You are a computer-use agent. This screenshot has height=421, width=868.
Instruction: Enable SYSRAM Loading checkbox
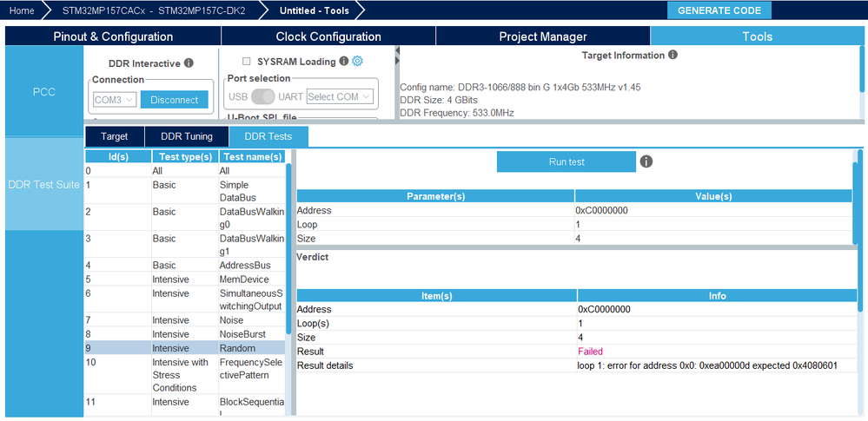point(247,62)
